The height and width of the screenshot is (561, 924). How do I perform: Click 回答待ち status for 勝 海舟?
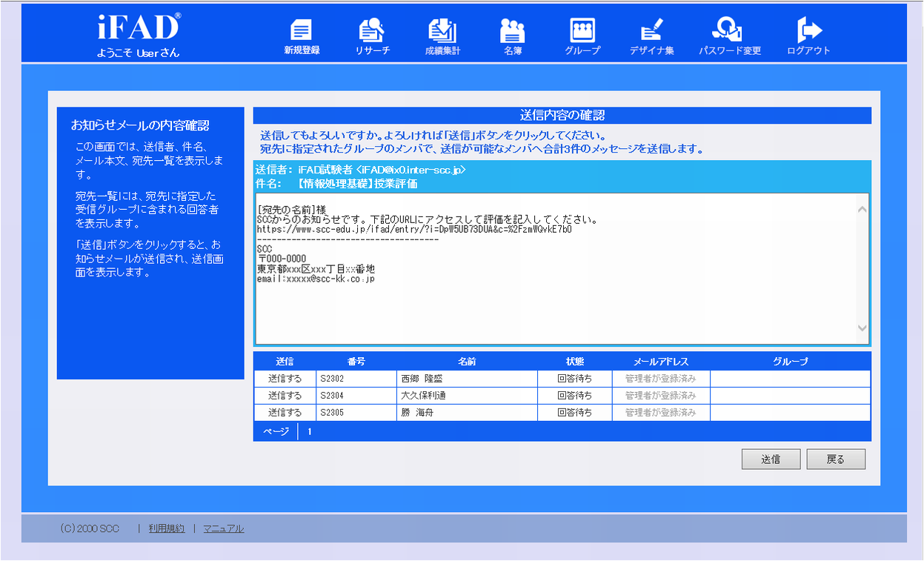[575, 412]
